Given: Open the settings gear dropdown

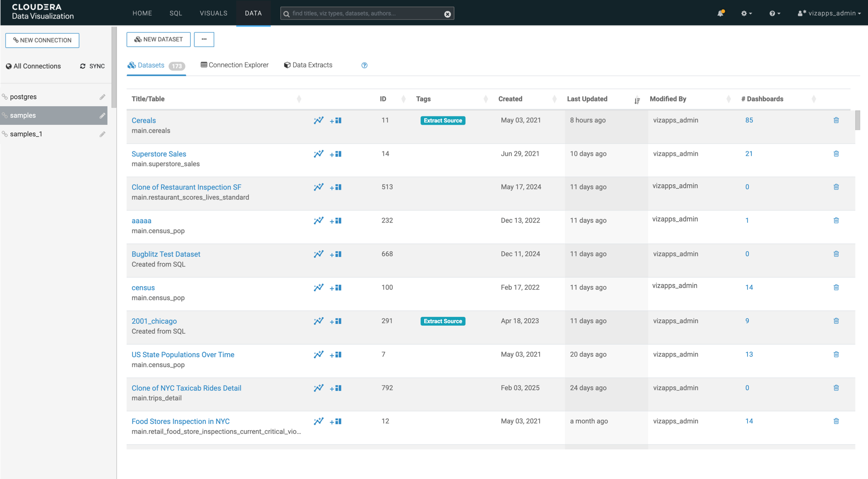Looking at the screenshot, I should [x=746, y=13].
